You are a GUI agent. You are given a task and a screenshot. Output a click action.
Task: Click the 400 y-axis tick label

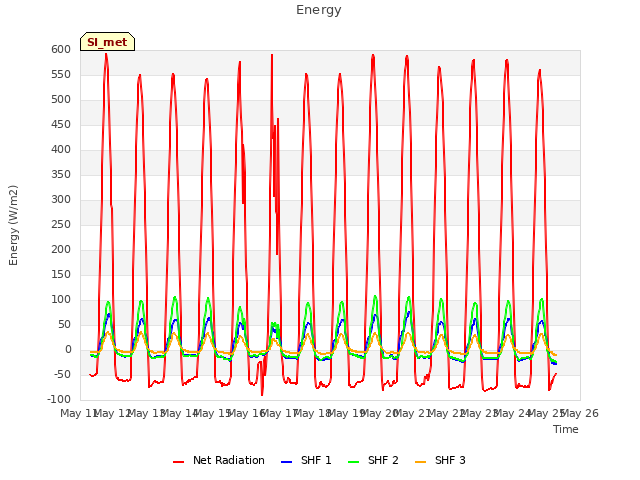[x=61, y=150]
